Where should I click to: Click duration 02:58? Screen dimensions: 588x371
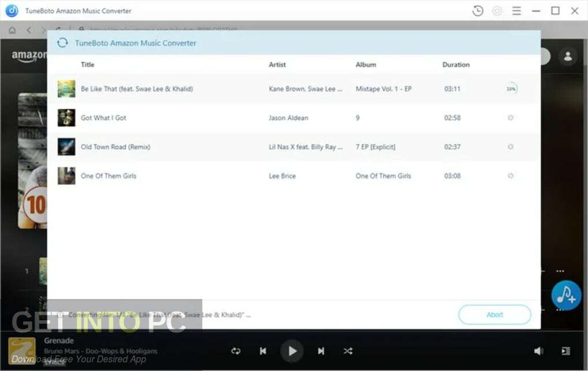point(453,118)
